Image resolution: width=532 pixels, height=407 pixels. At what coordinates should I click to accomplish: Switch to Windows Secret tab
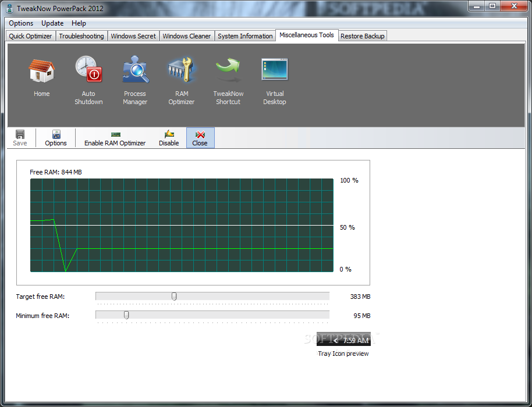pyautogui.click(x=133, y=36)
